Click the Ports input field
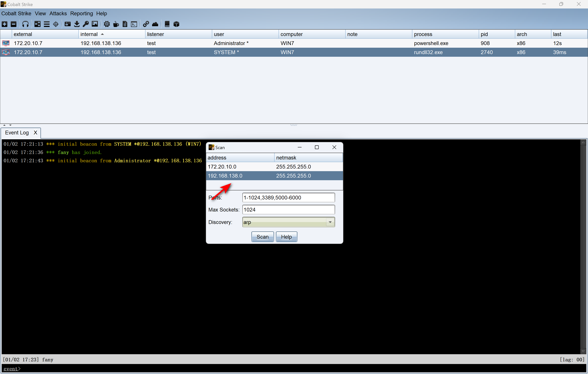The width and height of the screenshot is (588, 374). coord(288,197)
